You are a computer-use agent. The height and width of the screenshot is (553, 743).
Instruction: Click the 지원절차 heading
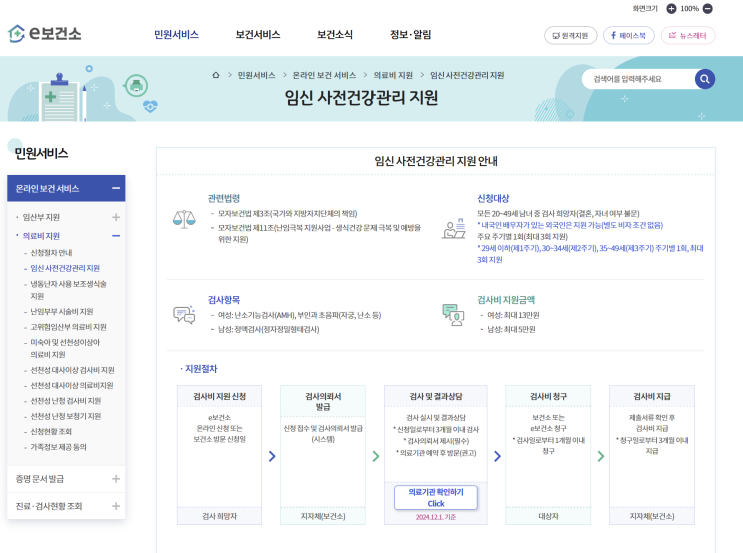(201, 369)
